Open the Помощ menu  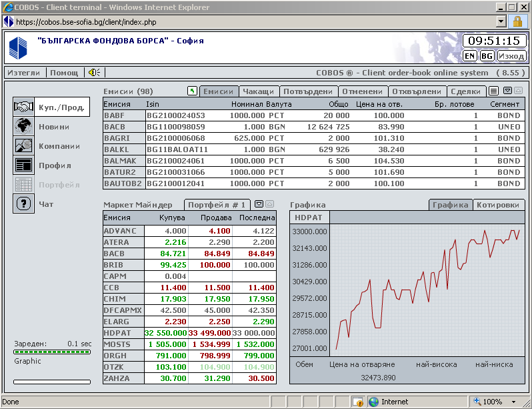[65, 73]
